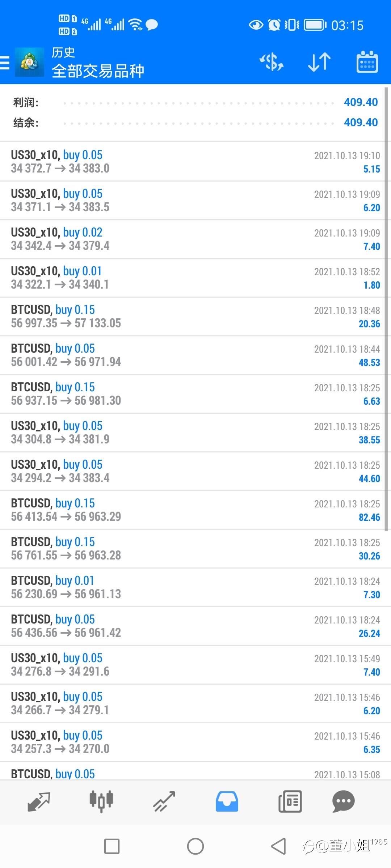
Task: Select the History inbox tab
Action: [227, 801]
